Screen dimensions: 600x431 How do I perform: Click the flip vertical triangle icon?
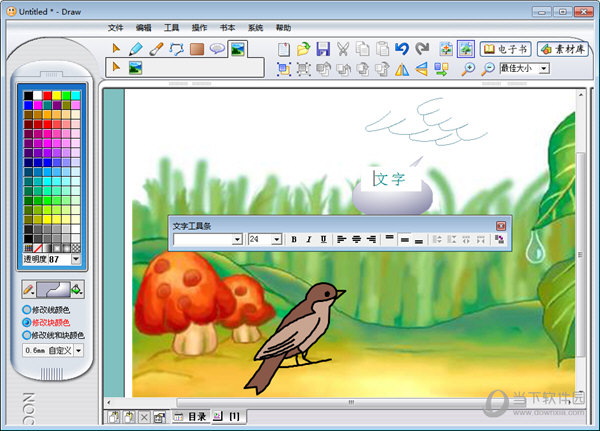[421, 69]
